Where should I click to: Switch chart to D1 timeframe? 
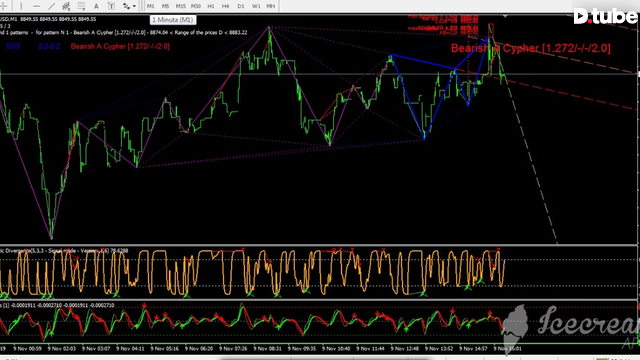(x=241, y=6)
